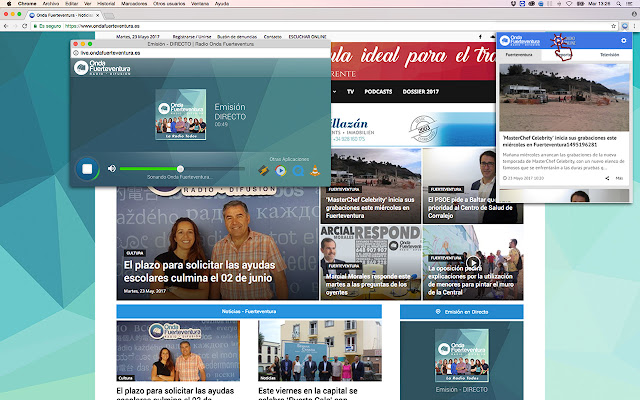Viewport: 640px width, 400px height.
Task: Click the Onda Fuerteventura logo in player window
Action: [x=102, y=67]
